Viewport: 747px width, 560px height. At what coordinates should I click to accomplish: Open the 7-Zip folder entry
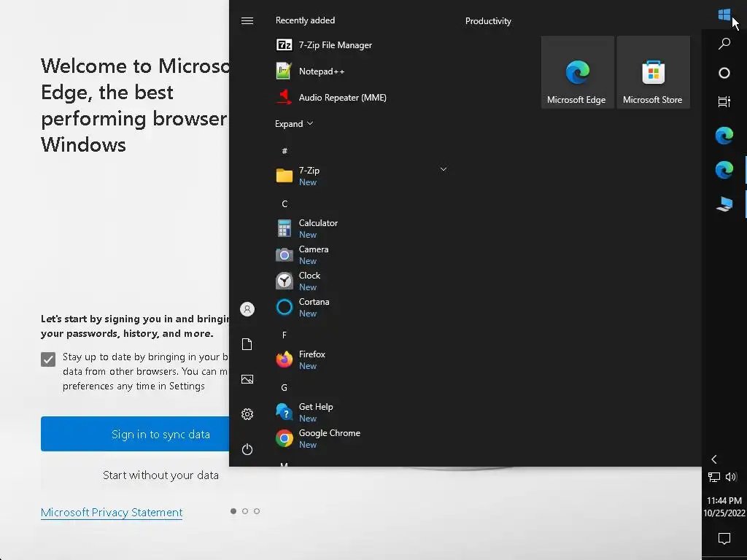pos(362,176)
